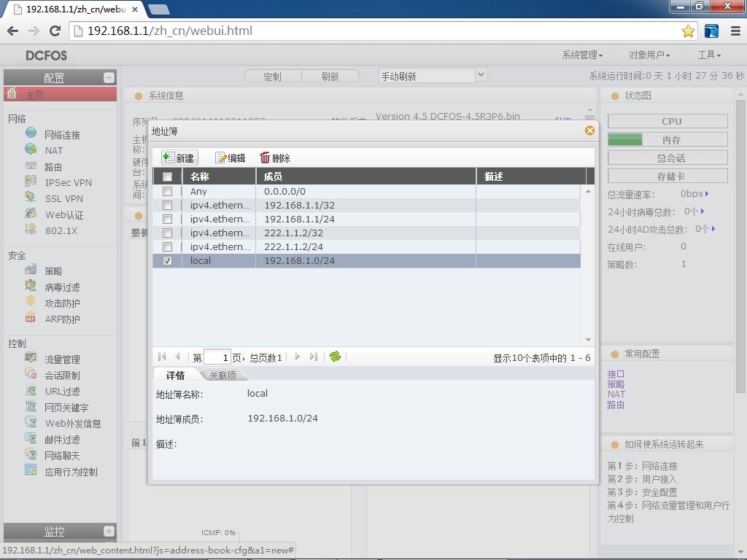
Task: Go to the next page of address list
Action: [298, 356]
